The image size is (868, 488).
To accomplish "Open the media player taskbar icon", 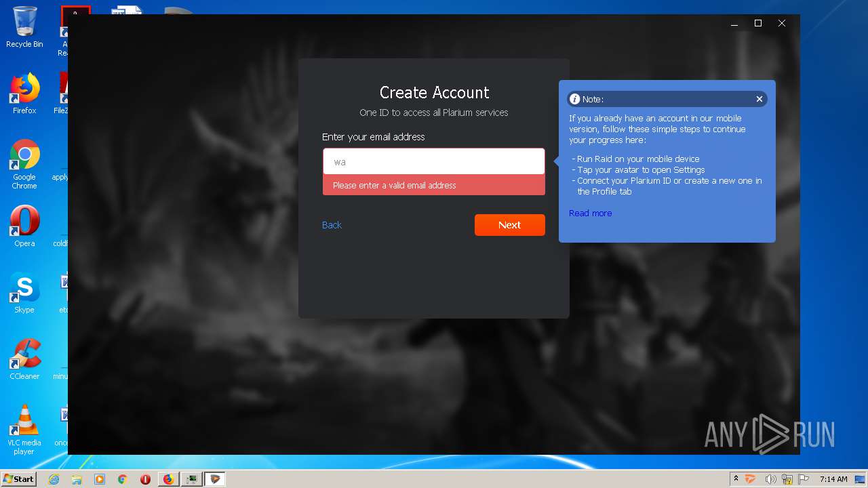I will coord(100,479).
